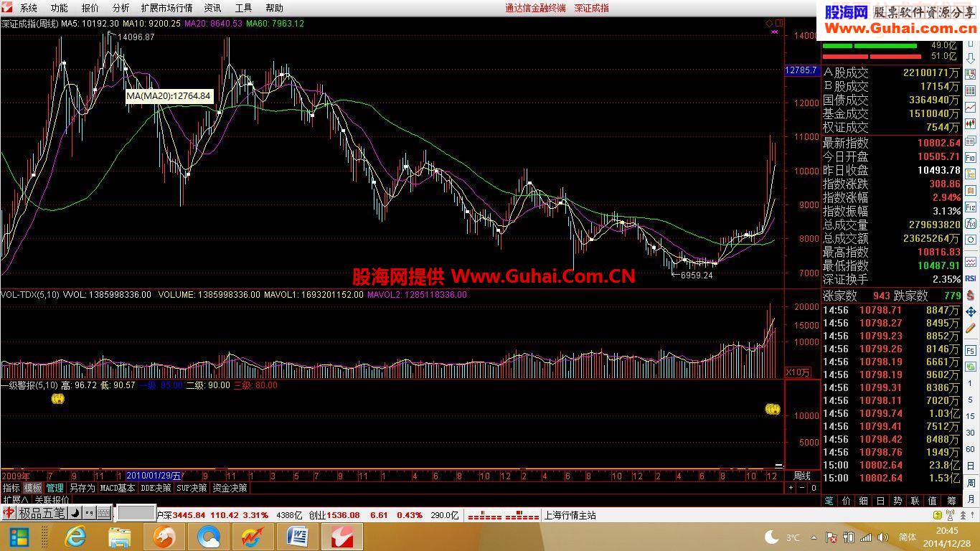
Task: Click the plus zoom button beside 周线
Action: pos(791,488)
